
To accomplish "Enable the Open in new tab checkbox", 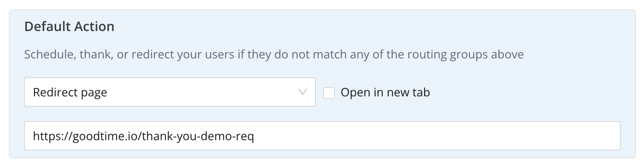I will tap(329, 93).
